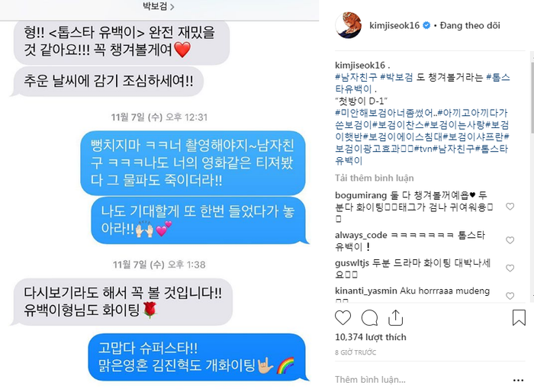Like bogumirang's comment
Screen dimensions: 534x392
[510, 207]
